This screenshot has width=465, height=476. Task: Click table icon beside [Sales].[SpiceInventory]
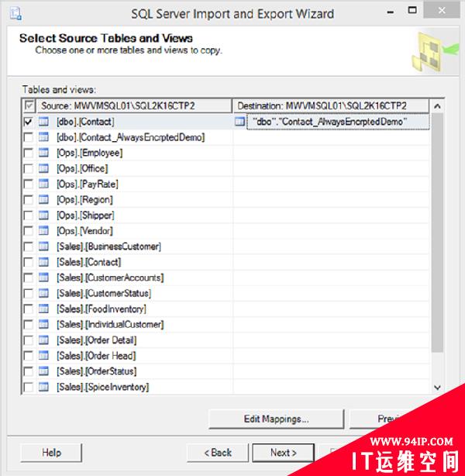[43, 387]
